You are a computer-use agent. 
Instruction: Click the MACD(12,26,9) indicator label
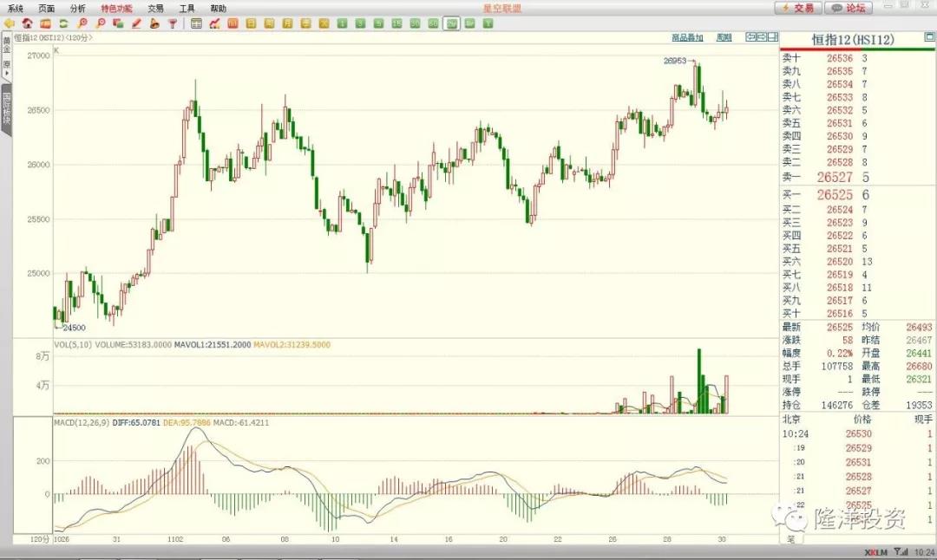coord(82,423)
